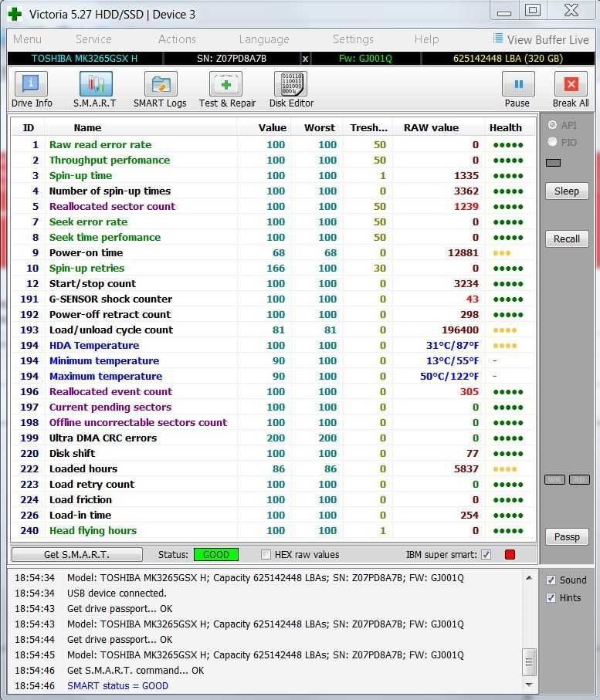
Task: Enable HEX raw values checkbox
Action: (x=266, y=554)
